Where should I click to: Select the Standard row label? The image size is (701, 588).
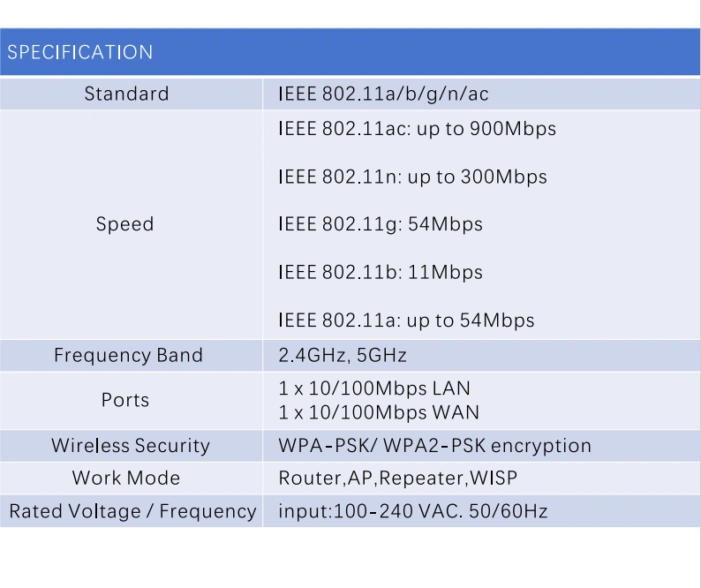(126, 94)
